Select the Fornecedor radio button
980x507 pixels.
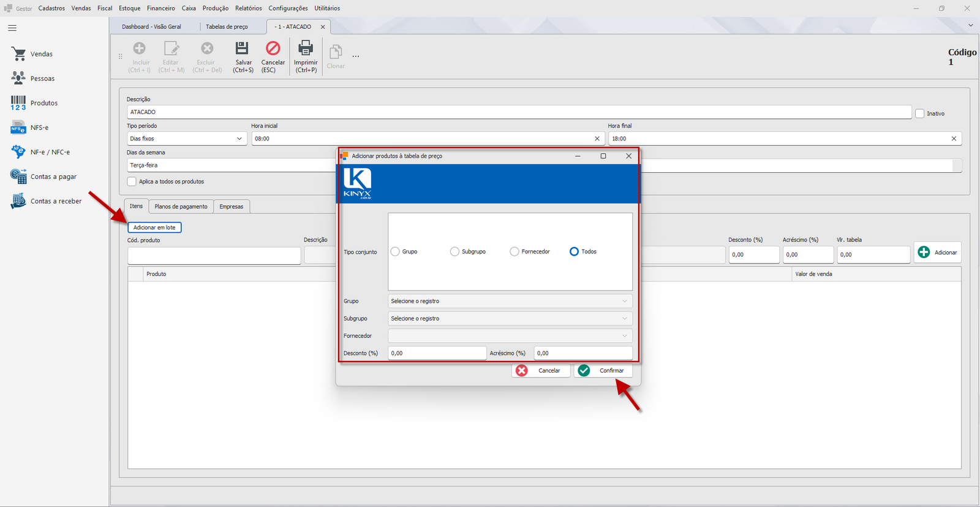click(x=514, y=251)
